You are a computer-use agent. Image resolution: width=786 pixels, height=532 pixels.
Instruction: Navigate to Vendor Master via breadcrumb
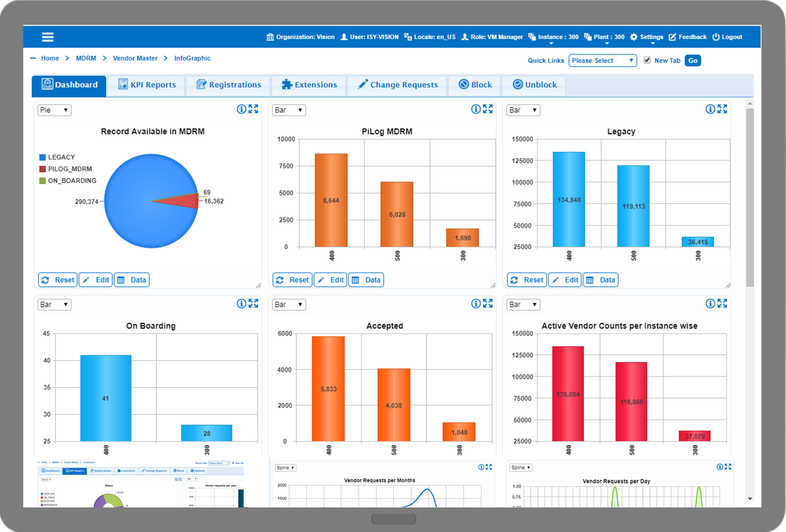click(135, 58)
